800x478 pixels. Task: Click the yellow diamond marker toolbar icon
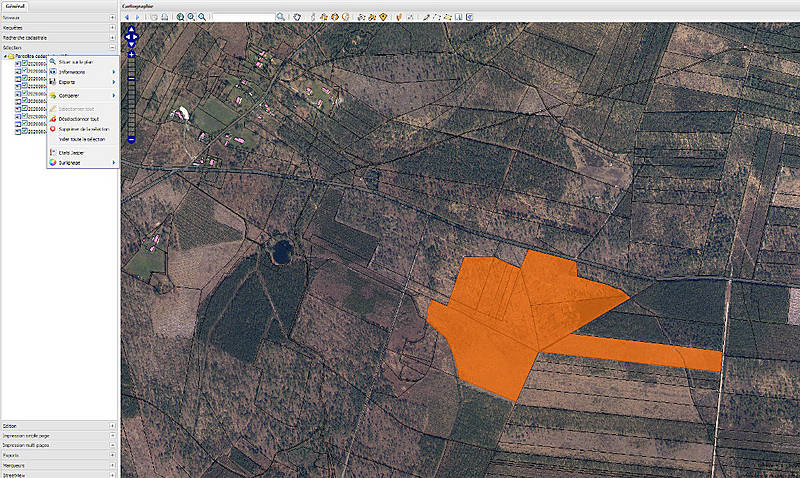[383, 17]
